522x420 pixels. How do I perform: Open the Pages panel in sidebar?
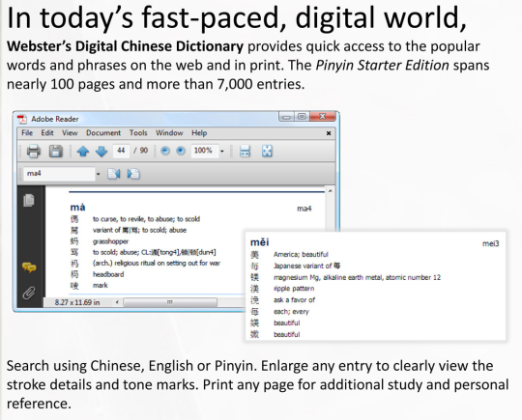click(29, 200)
